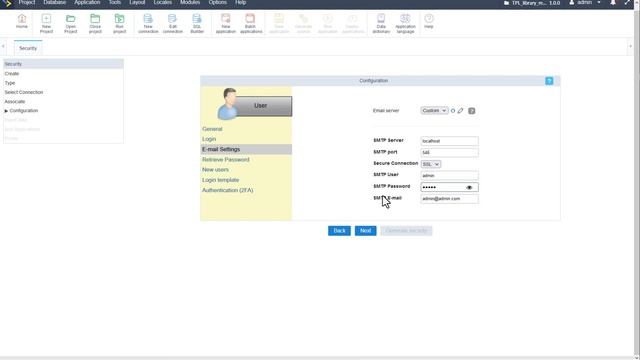
Task: Open the Modules menu
Action: click(x=190, y=2)
